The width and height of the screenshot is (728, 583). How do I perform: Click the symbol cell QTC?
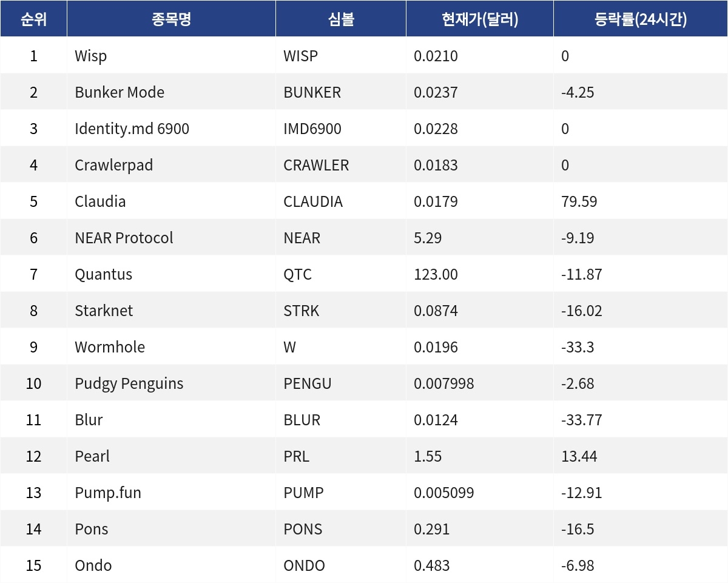pos(298,274)
